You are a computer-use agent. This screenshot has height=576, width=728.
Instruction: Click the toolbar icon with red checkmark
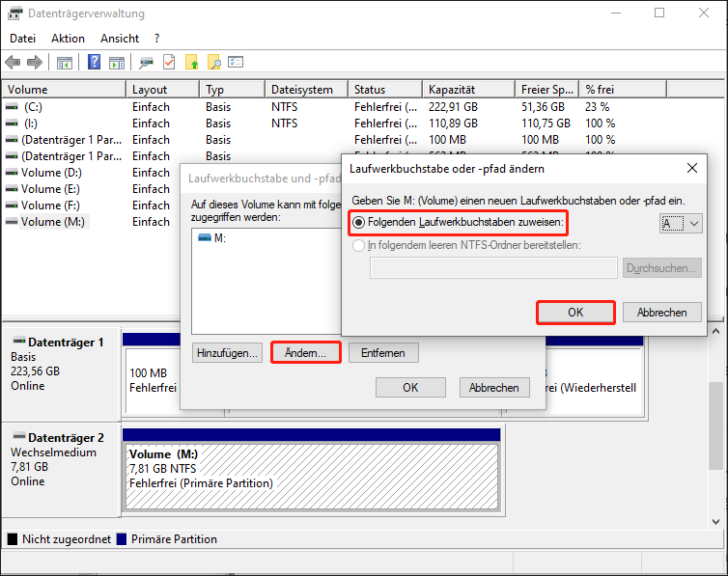pos(169,63)
